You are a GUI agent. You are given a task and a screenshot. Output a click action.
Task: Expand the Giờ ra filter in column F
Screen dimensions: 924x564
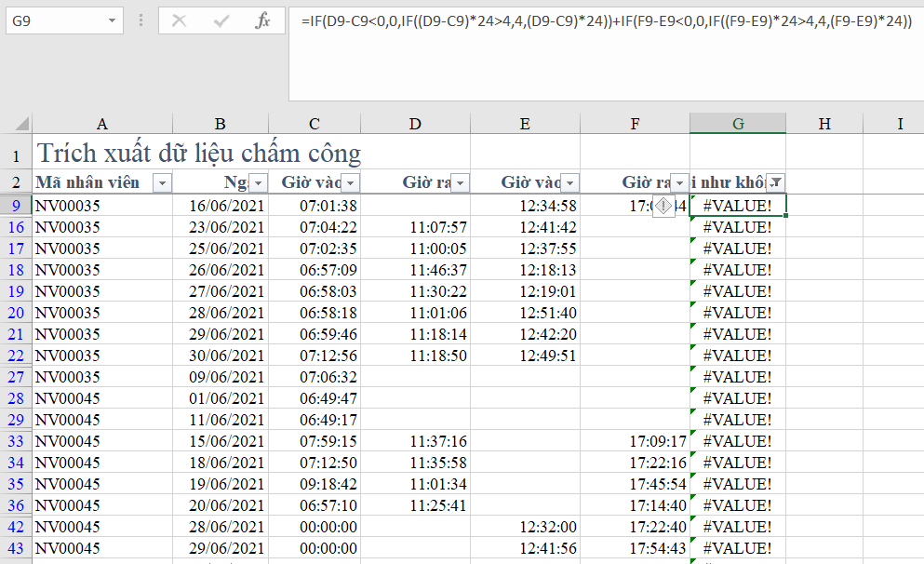(x=679, y=182)
